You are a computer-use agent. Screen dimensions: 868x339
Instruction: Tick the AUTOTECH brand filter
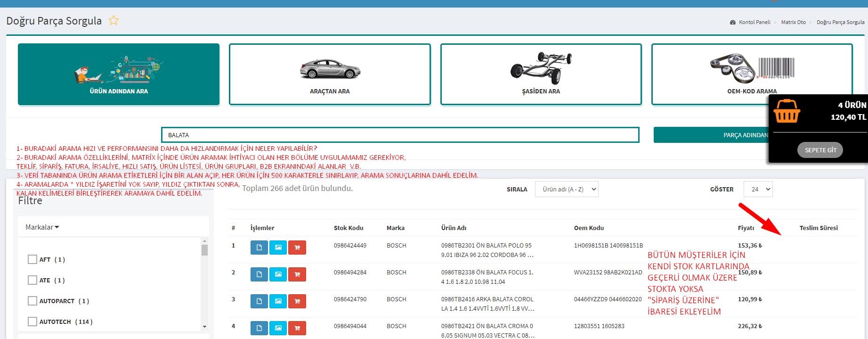click(32, 322)
